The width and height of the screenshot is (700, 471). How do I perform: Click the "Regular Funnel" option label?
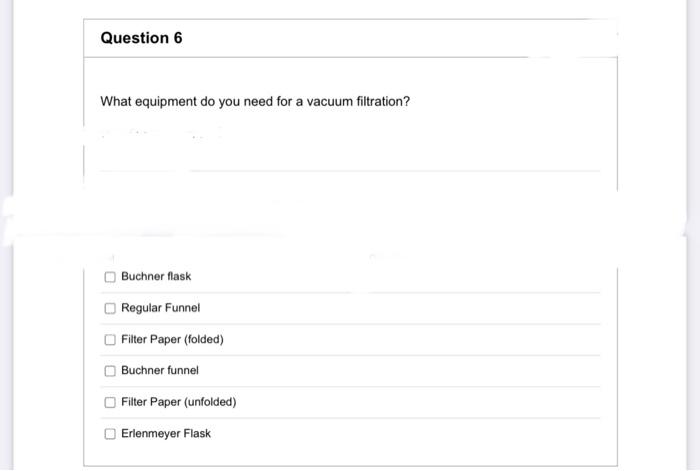(160, 308)
